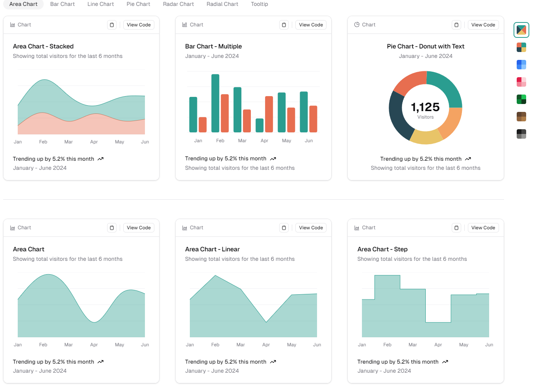Click trending arrow icon in plain Area Chart footer

[x=100, y=362]
